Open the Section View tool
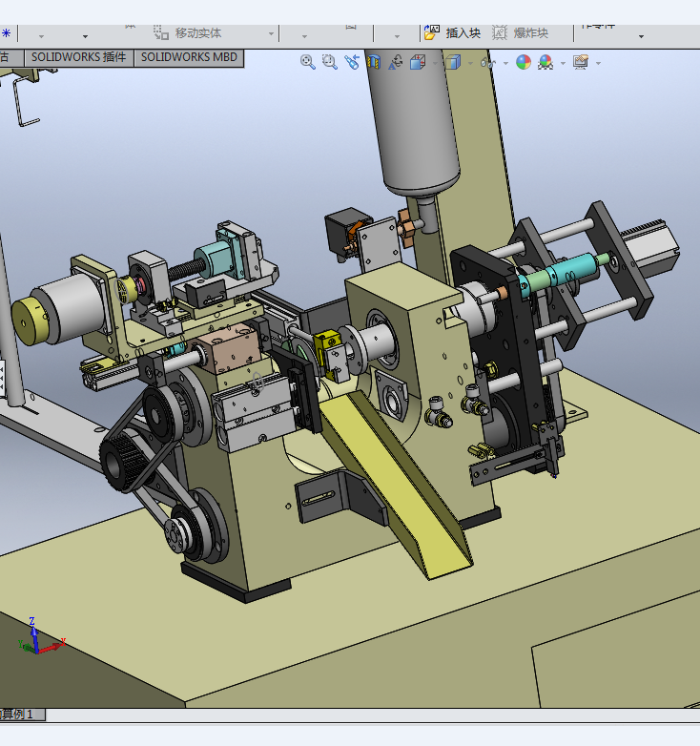The height and width of the screenshot is (746, 700). [374, 62]
